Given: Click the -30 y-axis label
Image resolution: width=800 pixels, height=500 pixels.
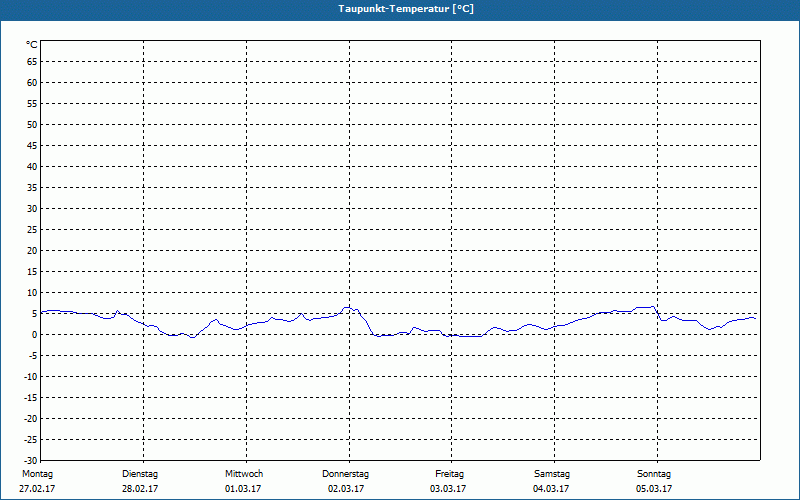Looking at the screenshot, I should (x=31, y=460).
